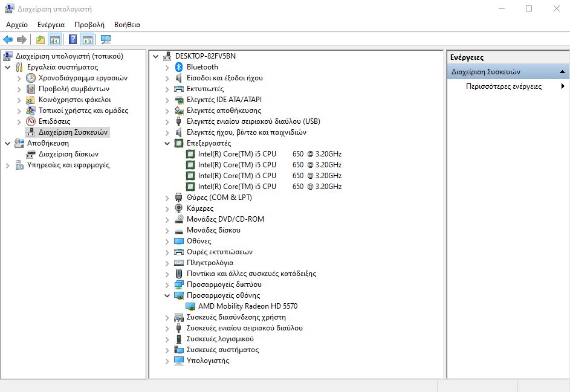Viewport: 570px width, 392px height.
Task: Select the first Intel(R) Core(TM) i5 CPU entry
Action: (x=270, y=154)
